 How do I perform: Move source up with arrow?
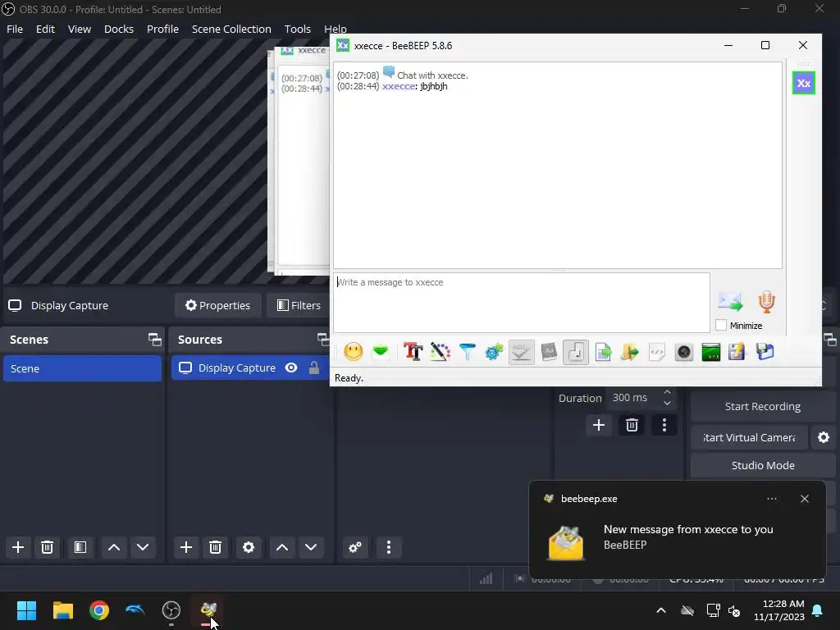[x=282, y=547]
